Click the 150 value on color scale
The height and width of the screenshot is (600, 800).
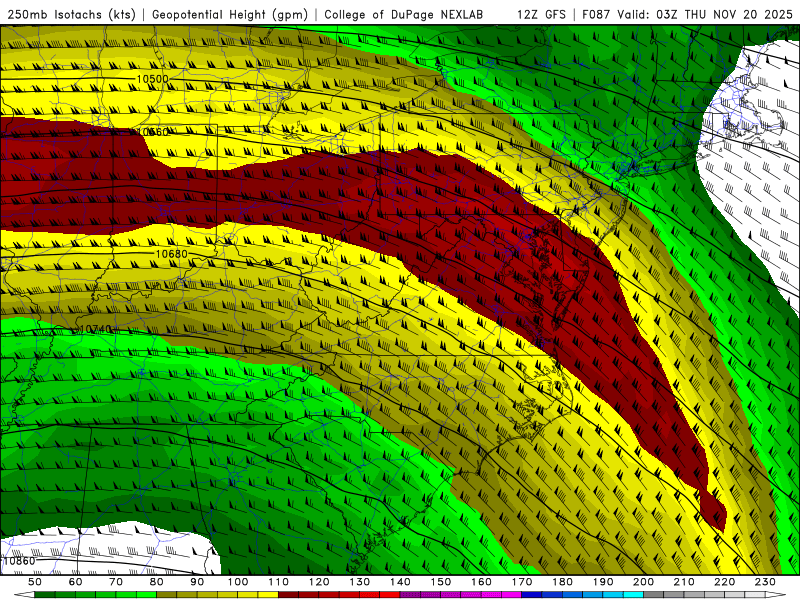(441, 582)
